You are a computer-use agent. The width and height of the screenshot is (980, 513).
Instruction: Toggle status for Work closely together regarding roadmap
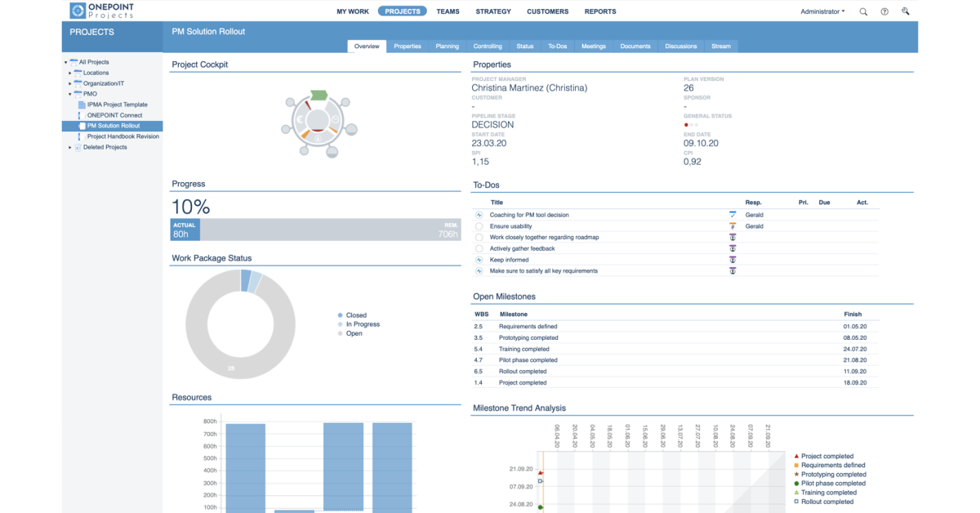(479, 237)
